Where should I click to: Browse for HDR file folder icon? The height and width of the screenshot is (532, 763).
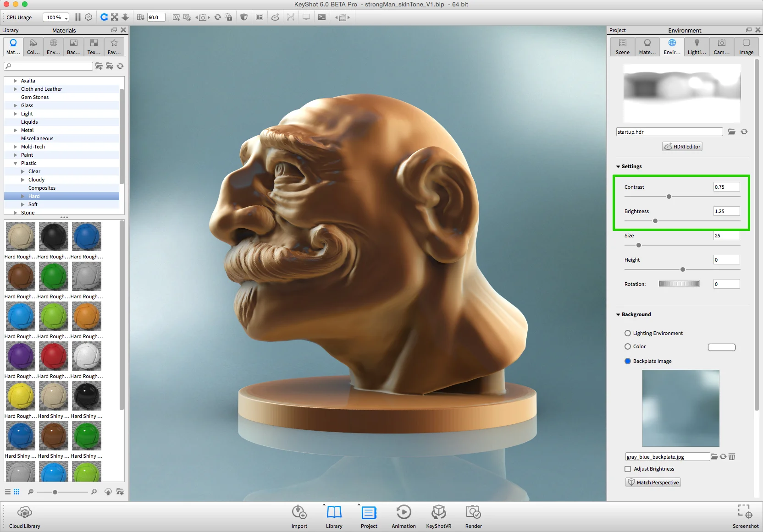pyautogui.click(x=732, y=132)
